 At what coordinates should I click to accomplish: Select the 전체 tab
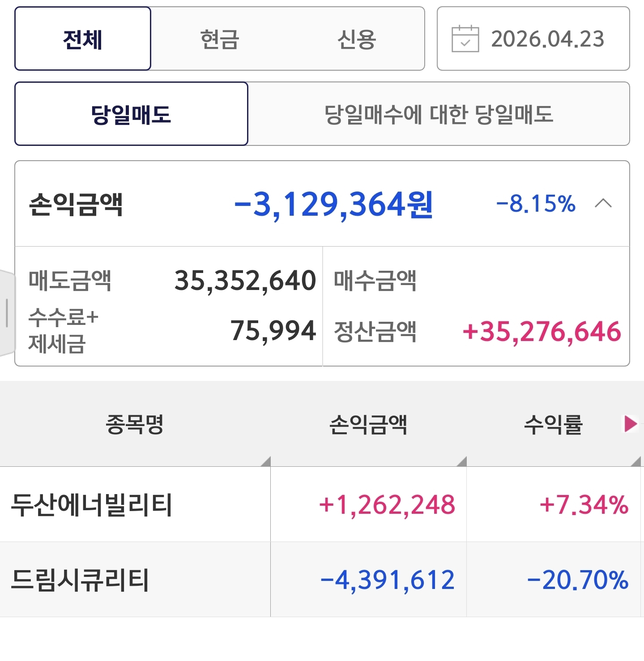83,39
